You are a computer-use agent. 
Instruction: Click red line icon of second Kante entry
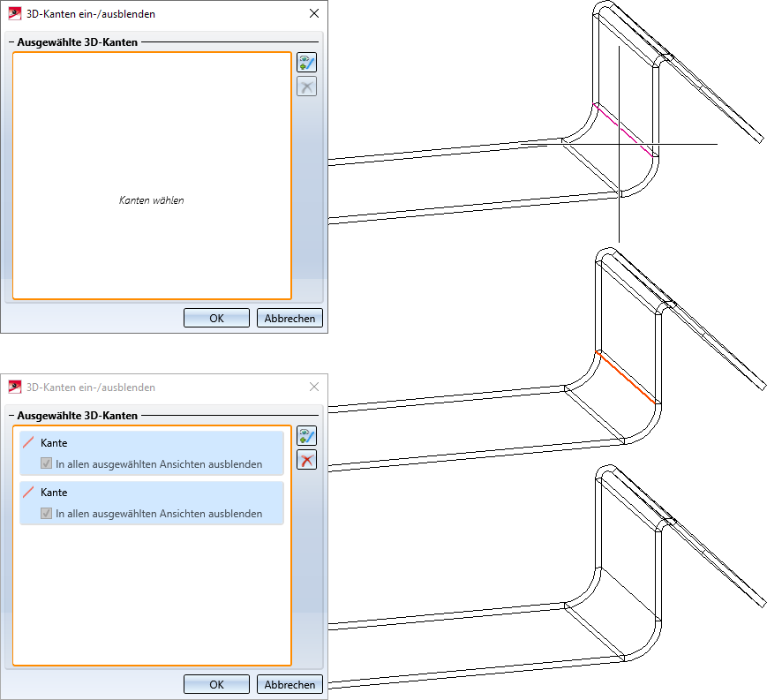point(29,493)
